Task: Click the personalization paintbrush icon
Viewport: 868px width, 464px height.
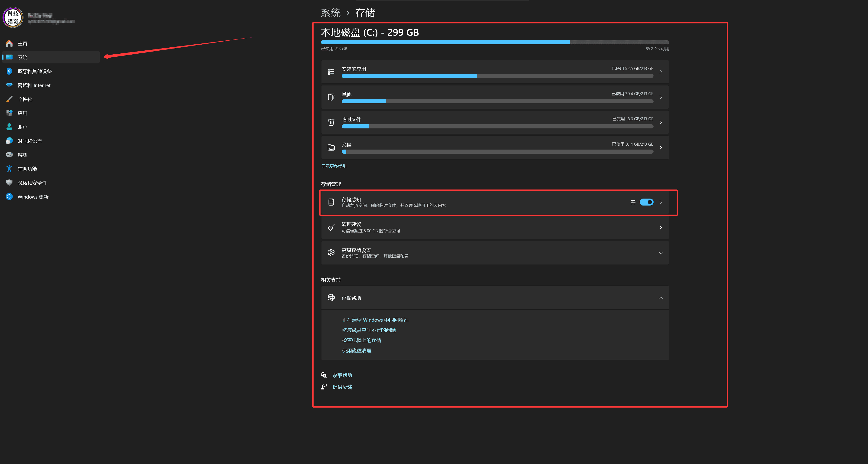Action: (x=10, y=99)
